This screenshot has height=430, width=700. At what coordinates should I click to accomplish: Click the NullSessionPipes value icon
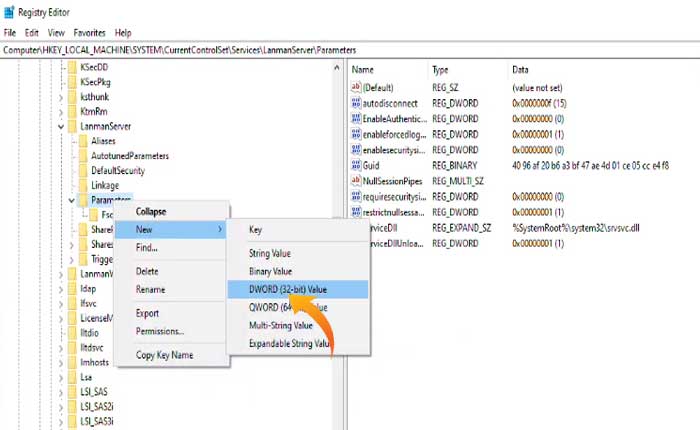(356, 181)
